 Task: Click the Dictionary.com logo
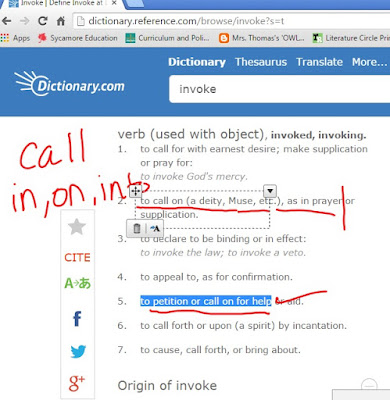tap(70, 84)
